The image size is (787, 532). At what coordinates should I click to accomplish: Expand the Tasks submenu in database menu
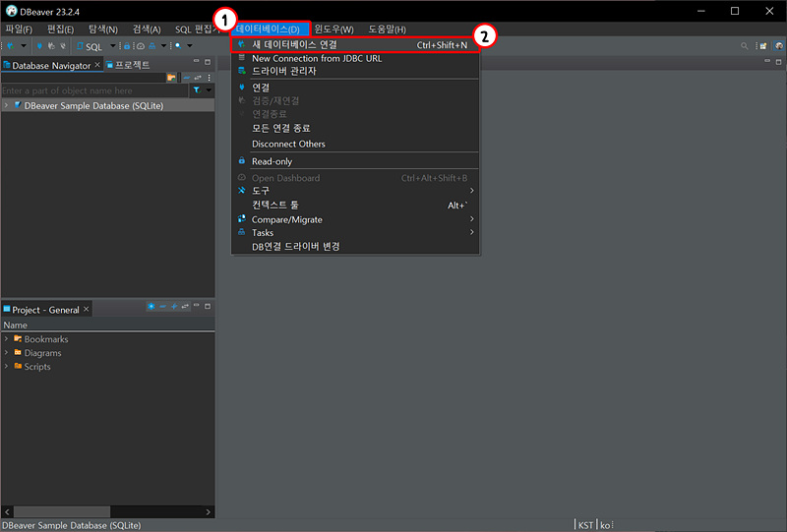point(355,232)
